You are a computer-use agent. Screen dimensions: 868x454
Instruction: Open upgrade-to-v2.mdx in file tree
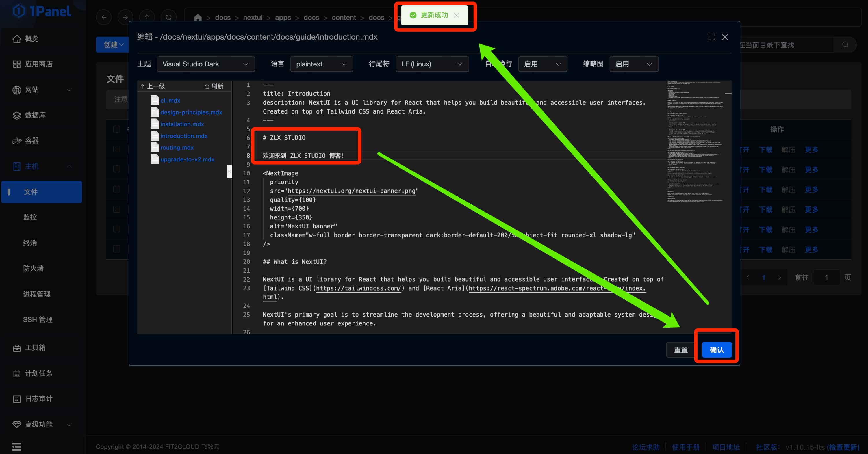click(x=187, y=159)
